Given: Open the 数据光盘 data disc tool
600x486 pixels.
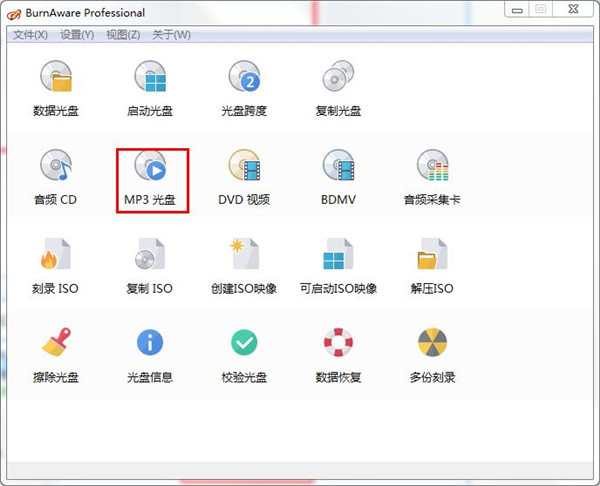Looking at the screenshot, I should [55, 78].
